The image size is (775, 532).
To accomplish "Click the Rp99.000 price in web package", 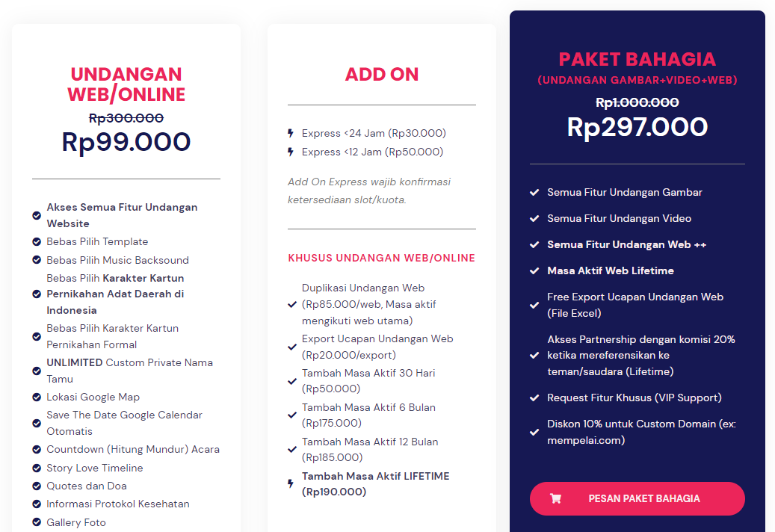I will point(126,142).
